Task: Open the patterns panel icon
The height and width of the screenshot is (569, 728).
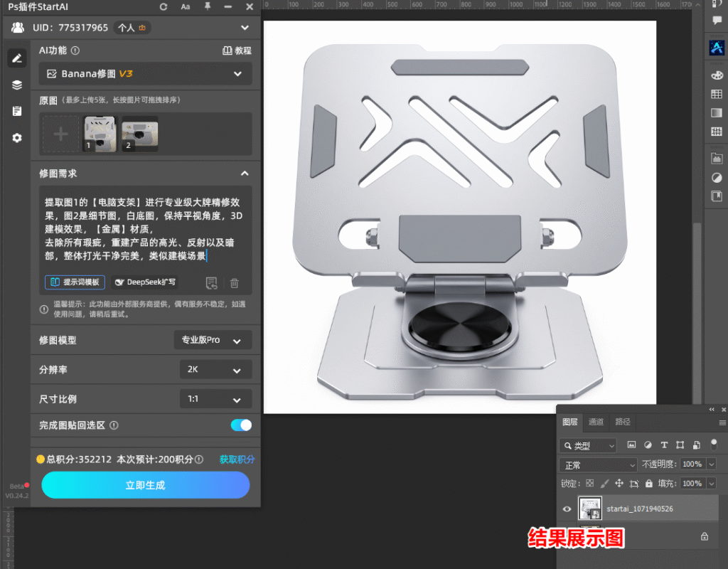Action: click(717, 132)
